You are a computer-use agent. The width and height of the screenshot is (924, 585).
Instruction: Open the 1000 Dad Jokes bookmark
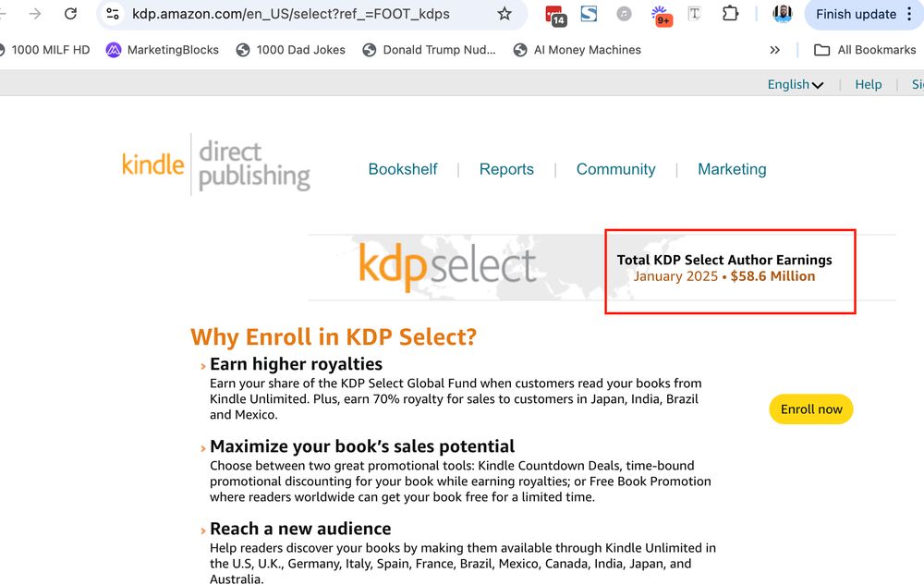290,50
